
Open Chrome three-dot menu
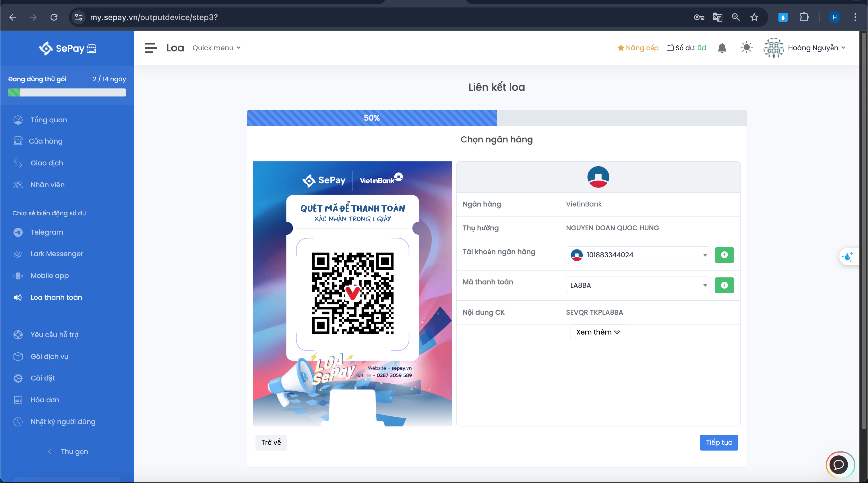point(855,17)
